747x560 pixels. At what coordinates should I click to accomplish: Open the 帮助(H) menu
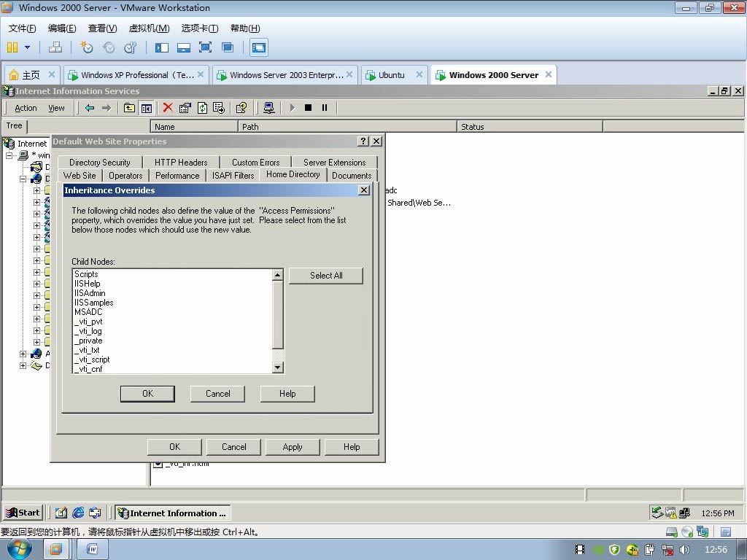245,28
